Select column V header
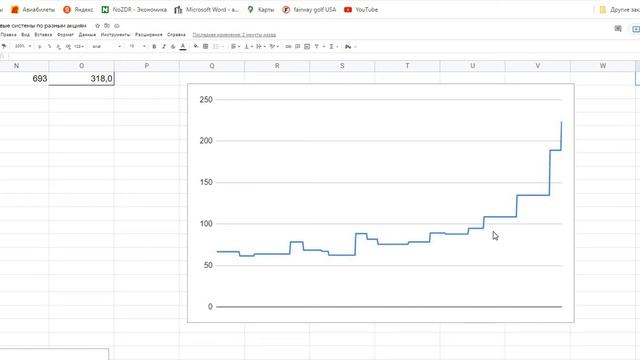Viewport: 640px width, 360px height. [538, 66]
